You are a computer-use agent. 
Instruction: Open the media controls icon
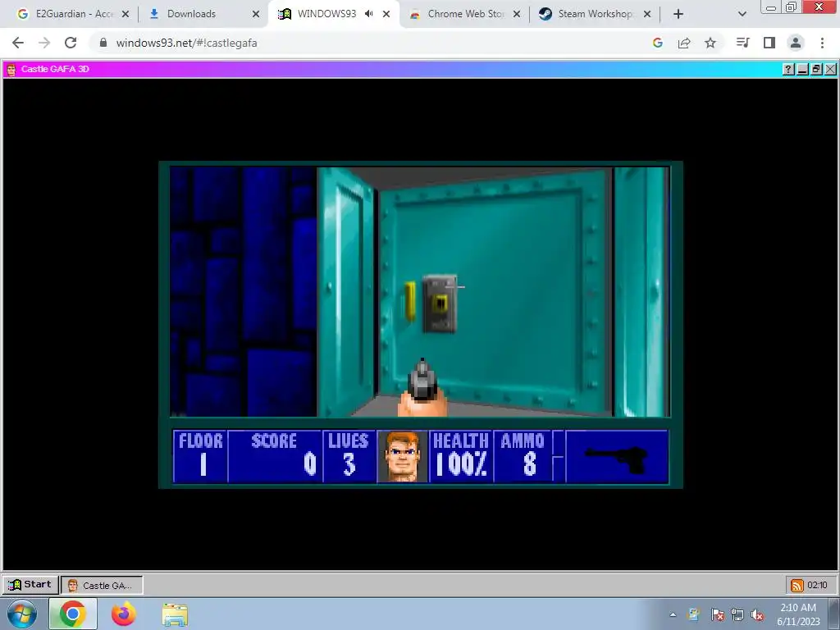(742, 43)
